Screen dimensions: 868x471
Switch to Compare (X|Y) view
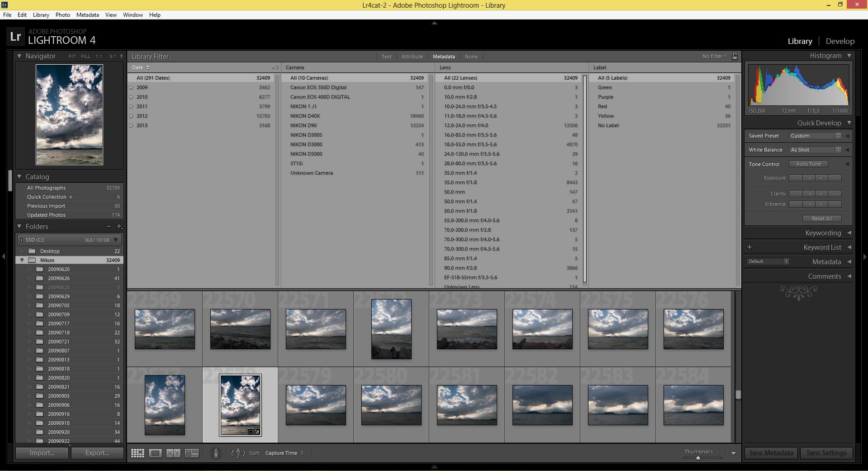click(x=173, y=453)
